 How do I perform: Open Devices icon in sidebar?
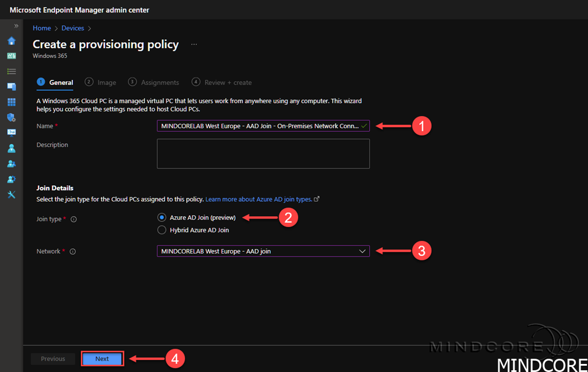click(11, 87)
